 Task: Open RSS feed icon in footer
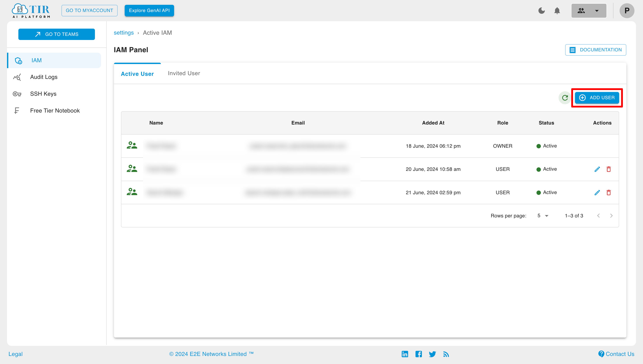(446, 354)
